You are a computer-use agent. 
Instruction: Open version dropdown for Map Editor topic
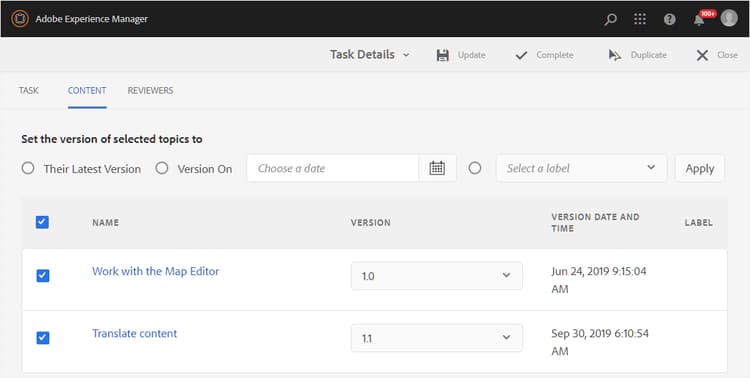coord(437,276)
